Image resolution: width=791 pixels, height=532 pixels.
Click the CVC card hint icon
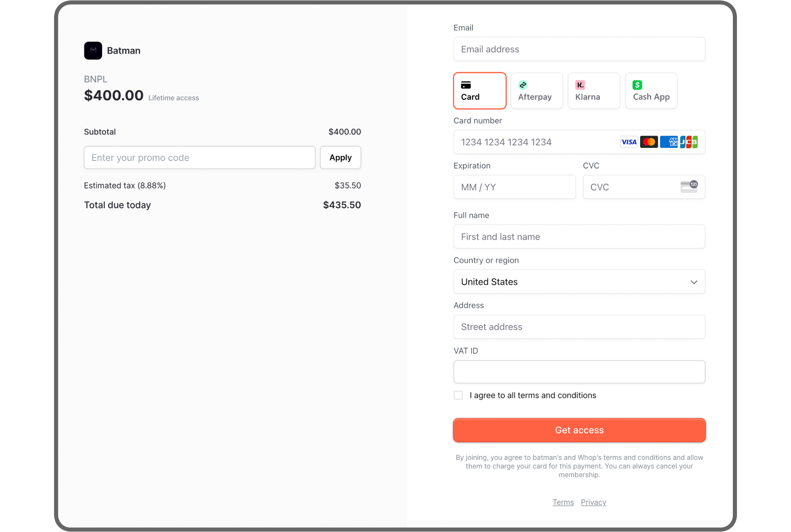689,187
